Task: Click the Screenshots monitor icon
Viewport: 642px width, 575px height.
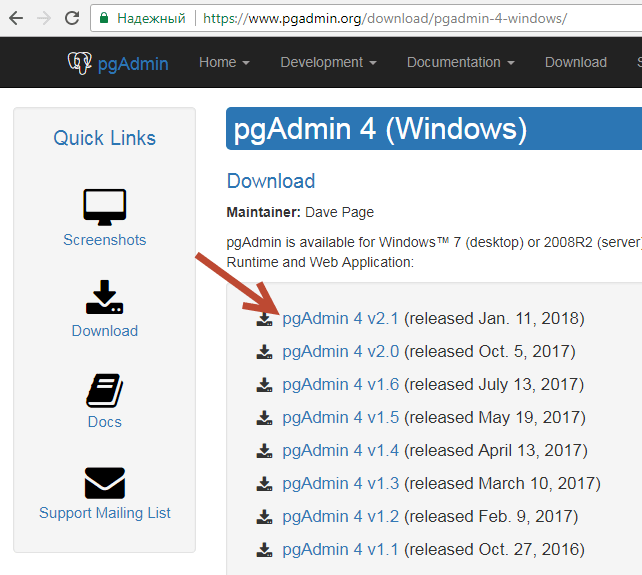Action: pyautogui.click(x=104, y=207)
